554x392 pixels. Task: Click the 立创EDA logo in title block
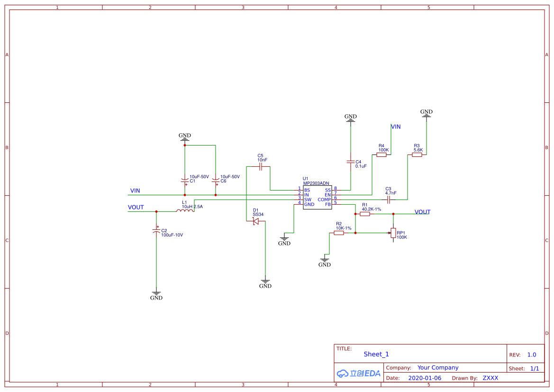pyautogui.click(x=359, y=373)
